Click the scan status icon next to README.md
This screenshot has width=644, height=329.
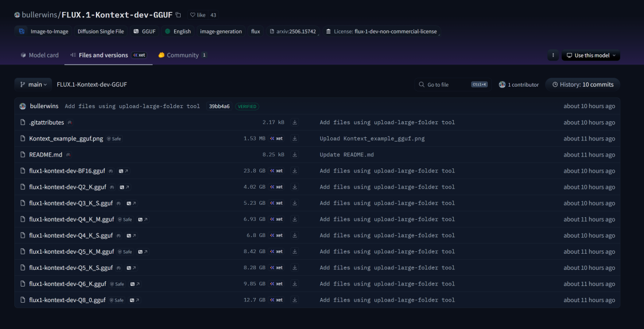tap(68, 155)
